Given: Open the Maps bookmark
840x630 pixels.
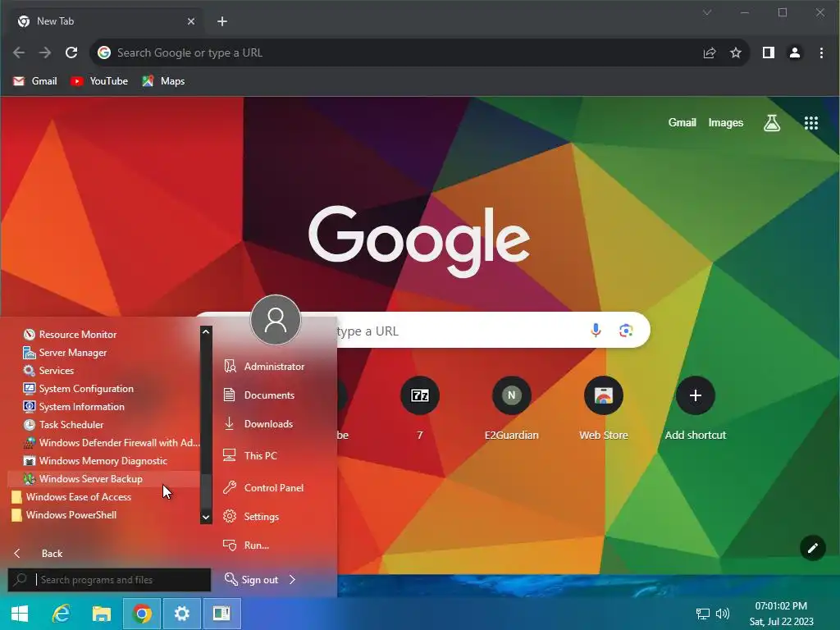Looking at the screenshot, I should point(163,81).
